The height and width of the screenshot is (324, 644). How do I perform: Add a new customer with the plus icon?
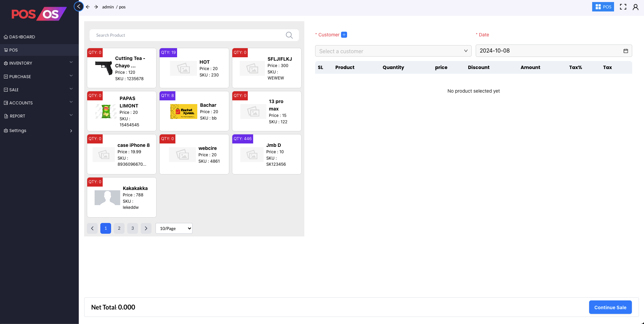(x=344, y=35)
